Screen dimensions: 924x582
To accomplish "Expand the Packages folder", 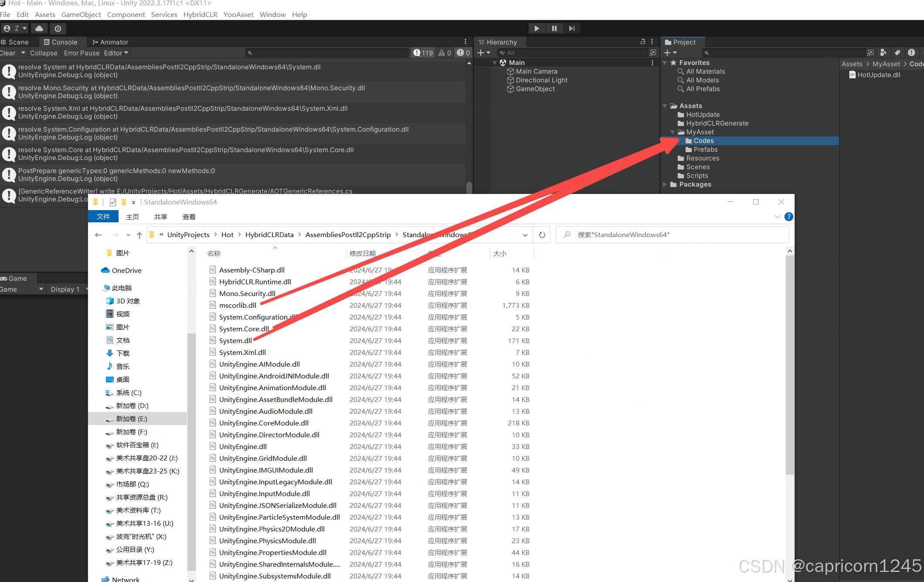I will click(665, 184).
